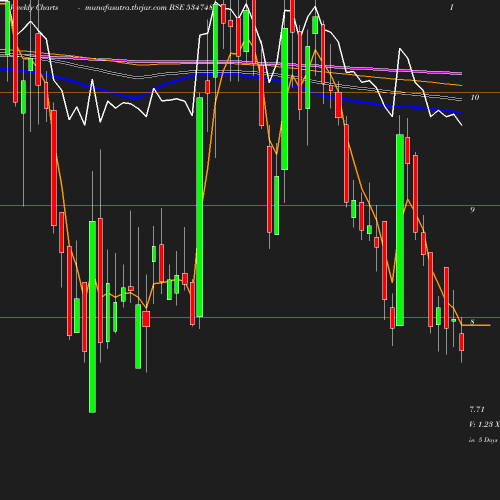Viewport: 500px width, 500px height.
Task: Click the tallest green candle near 10
Action: point(199,207)
